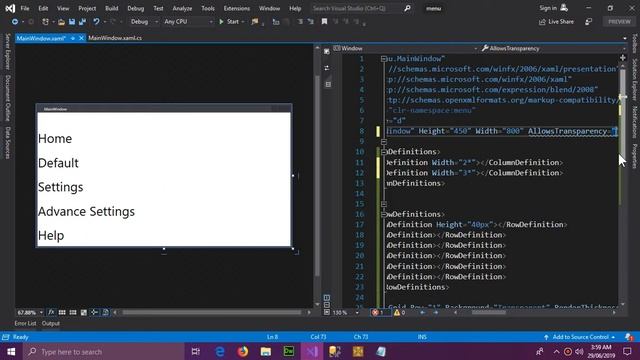Viewport: 640px width, 360px height.
Task: Click the green Start debugging button
Action: click(x=229, y=22)
